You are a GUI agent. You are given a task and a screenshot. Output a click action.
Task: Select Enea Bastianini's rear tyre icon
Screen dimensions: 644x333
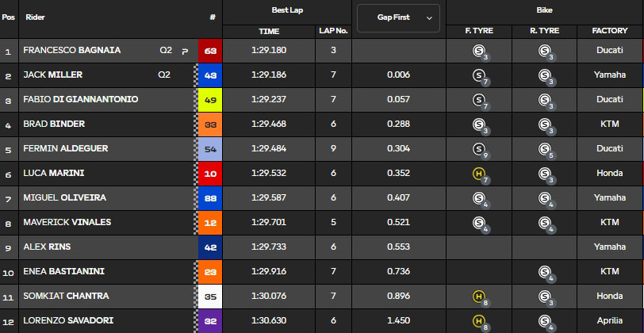click(545, 273)
